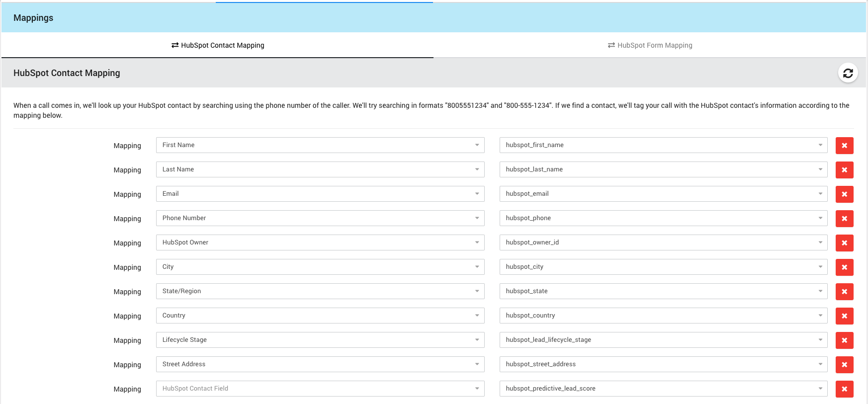Delete the Lifecycle Stage mapping row

[x=844, y=340]
